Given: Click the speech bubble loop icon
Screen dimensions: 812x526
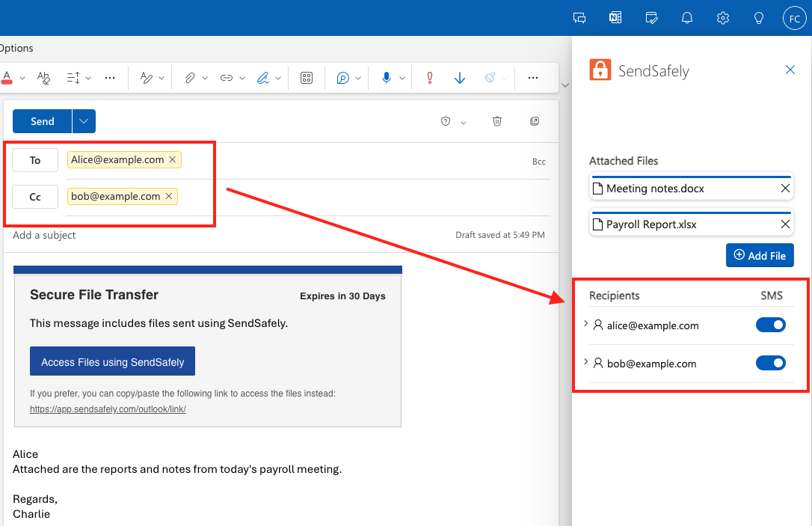Looking at the screenshot, I should click(x=342, y=78).
